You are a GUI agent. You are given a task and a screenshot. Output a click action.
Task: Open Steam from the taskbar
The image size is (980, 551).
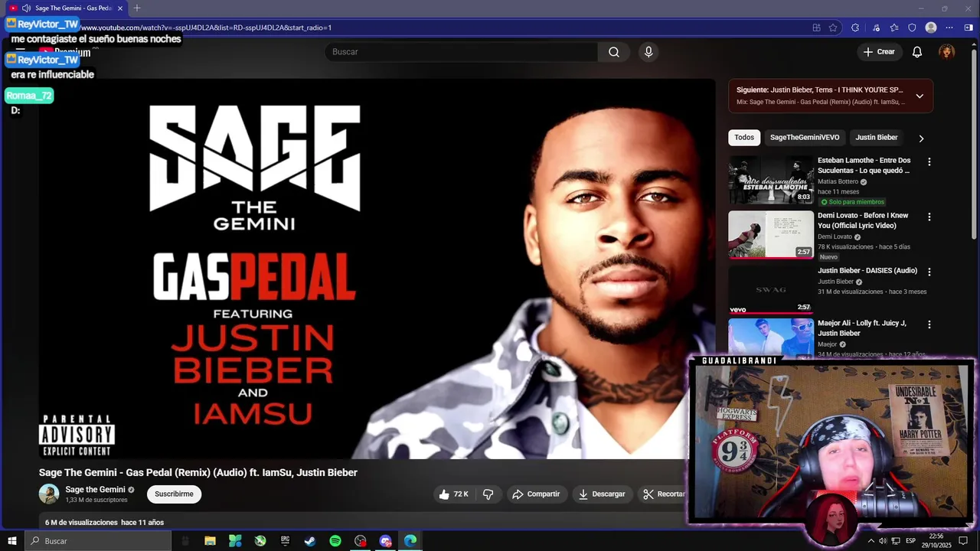click(310, 541)
